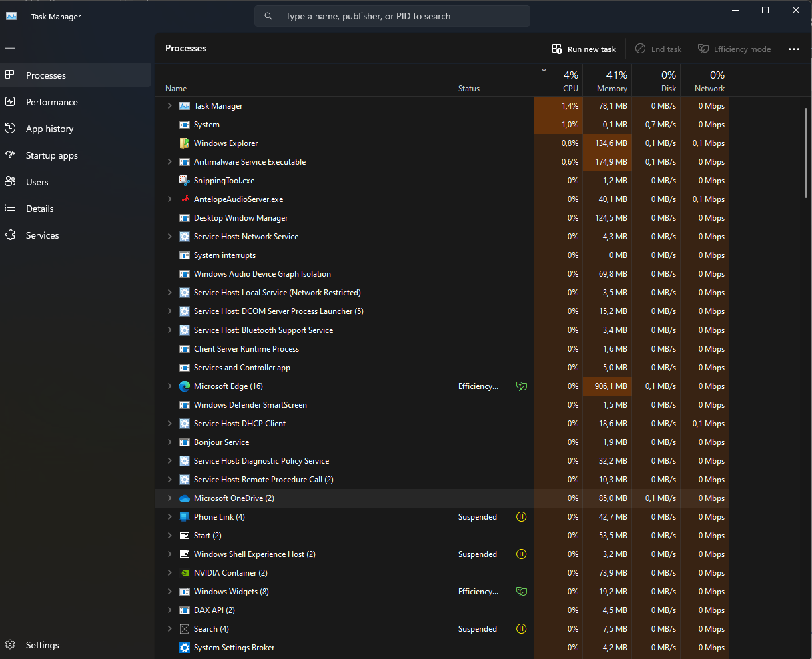Click the 174,9 MB memory cell
The height and width of the screenshot is (659, 812).
pyautogui.click(x=607, y=162)
